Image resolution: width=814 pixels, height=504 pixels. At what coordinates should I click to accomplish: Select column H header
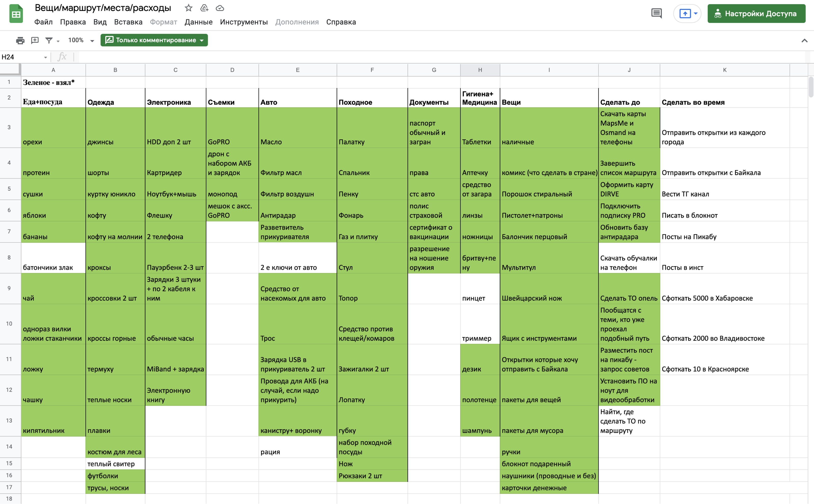(480, 70)
